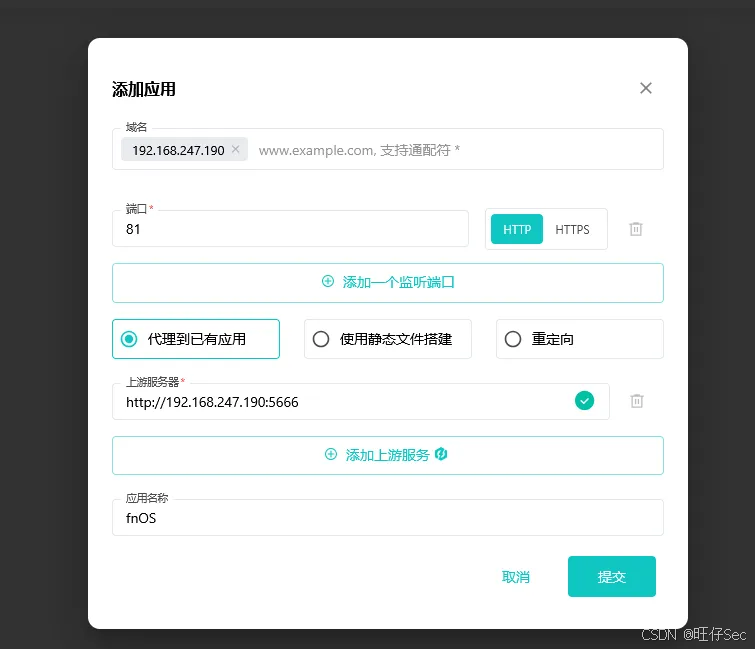Click the help icon beside 添加上游服务
The image size is (755, 649).
[x=441, y=454]
